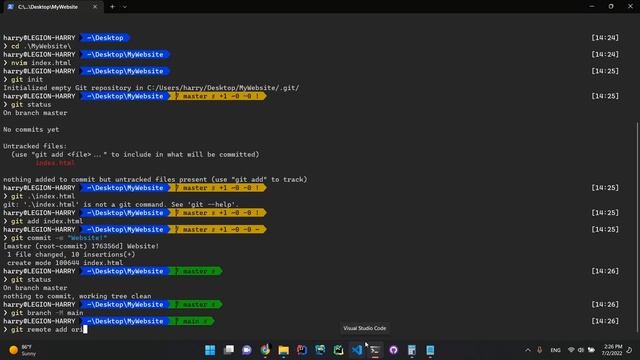Screen dimensions: 640x360
Task: Click the 'git add index.html' command text
Action: (x=47, y=221)
